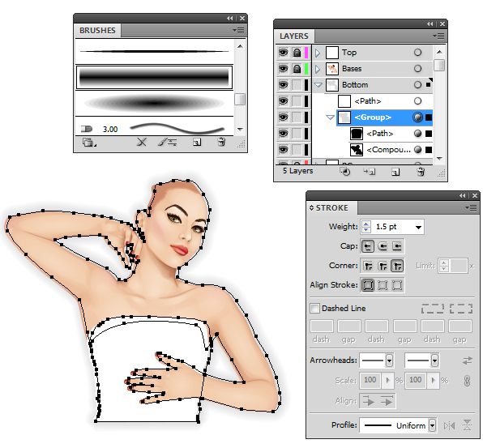Viewport: 483px width, 448px height.
Task: Click Create New Sublayer icon
Action: coord(370,172)
